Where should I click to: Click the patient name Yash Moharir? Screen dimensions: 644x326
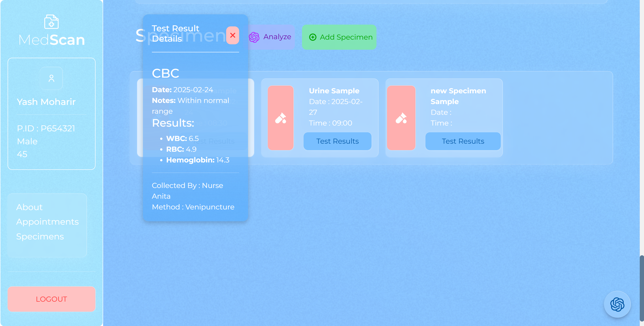click(46, 102)
